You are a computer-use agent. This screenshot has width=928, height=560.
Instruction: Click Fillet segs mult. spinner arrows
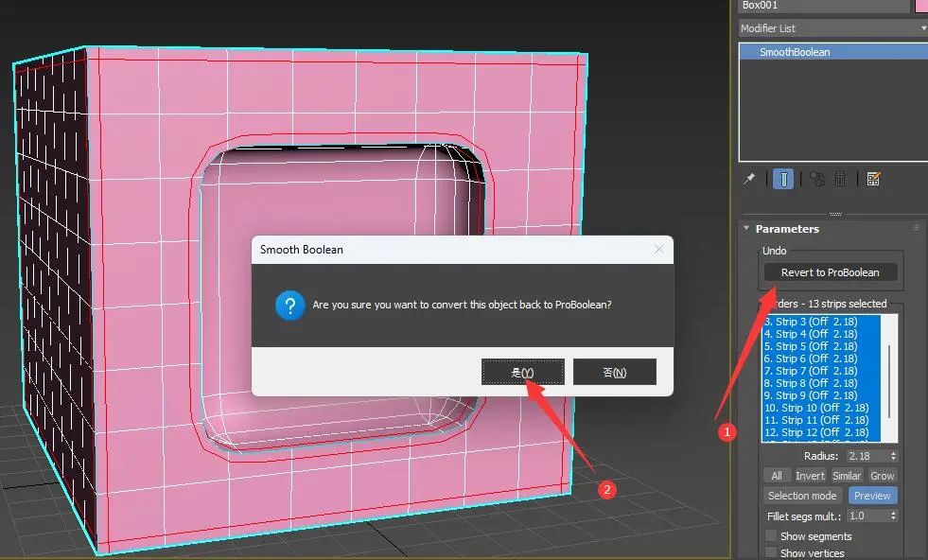coord(894,516)
